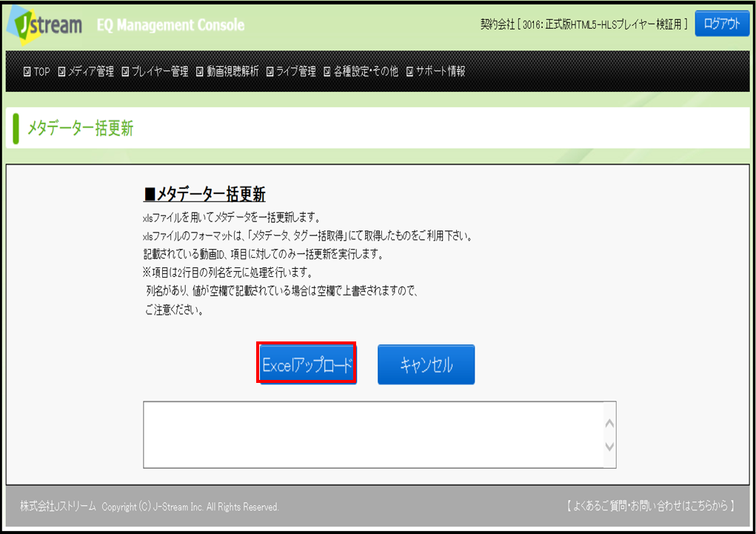
Task: Click the 契約会社 account name text
Action: click(583, 24)
